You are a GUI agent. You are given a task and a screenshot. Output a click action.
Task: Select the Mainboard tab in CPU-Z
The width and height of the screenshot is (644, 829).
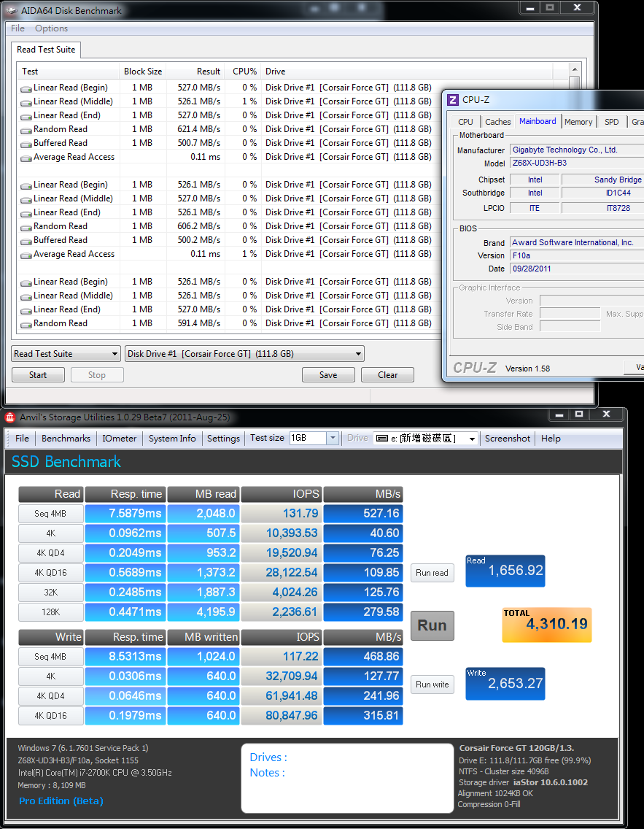538,121
